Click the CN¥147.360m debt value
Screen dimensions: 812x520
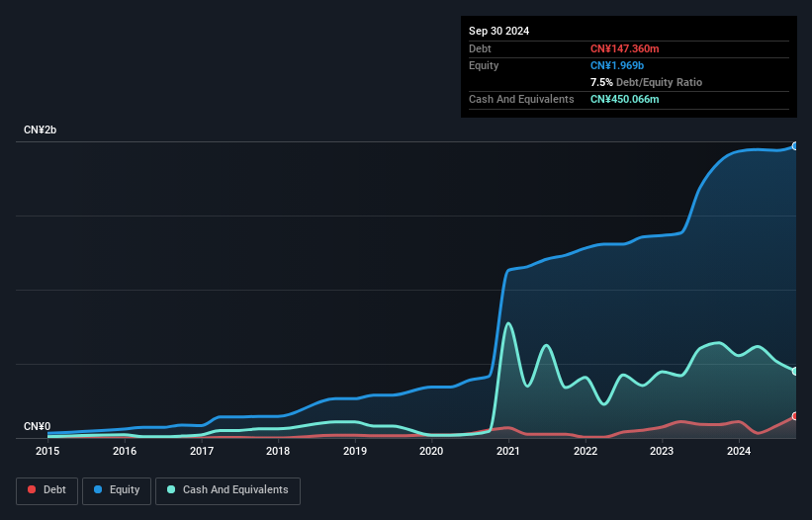coord(624,48)
